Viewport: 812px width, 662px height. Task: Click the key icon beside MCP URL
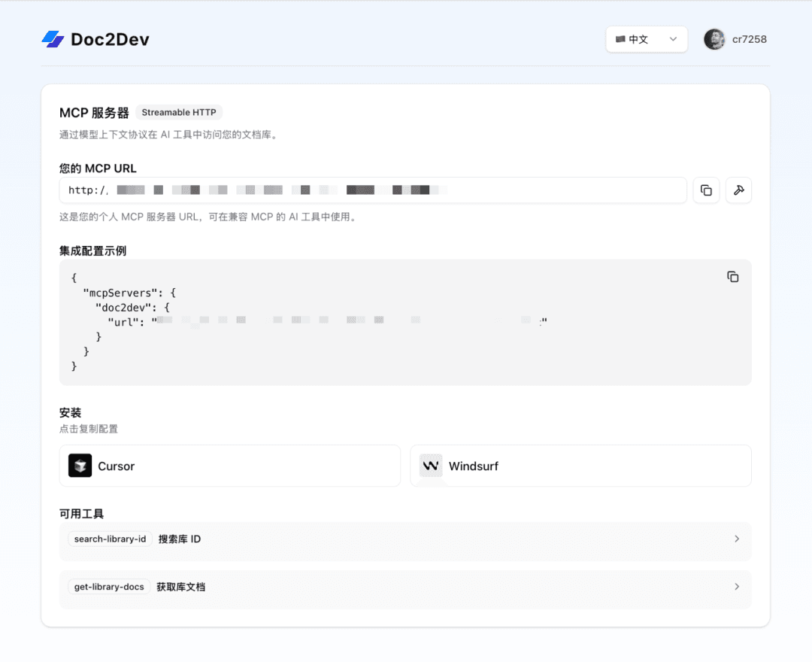tap(738, 190)
